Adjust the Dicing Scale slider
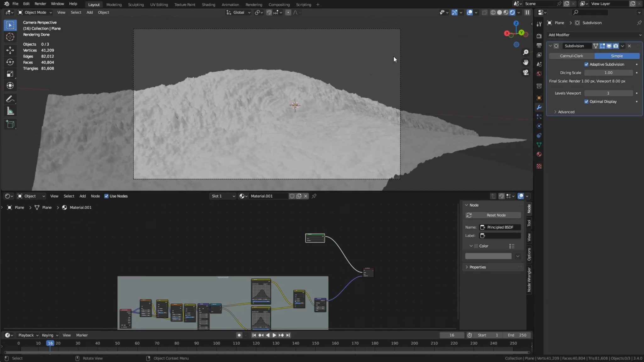The height and width of the screenshot is (362, 644). click(608, 73)
